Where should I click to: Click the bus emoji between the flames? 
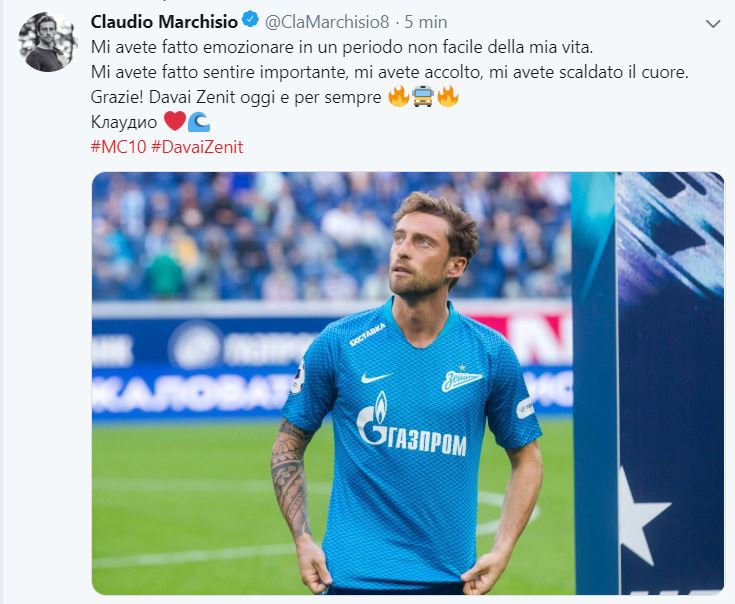(x=423, y=97)
